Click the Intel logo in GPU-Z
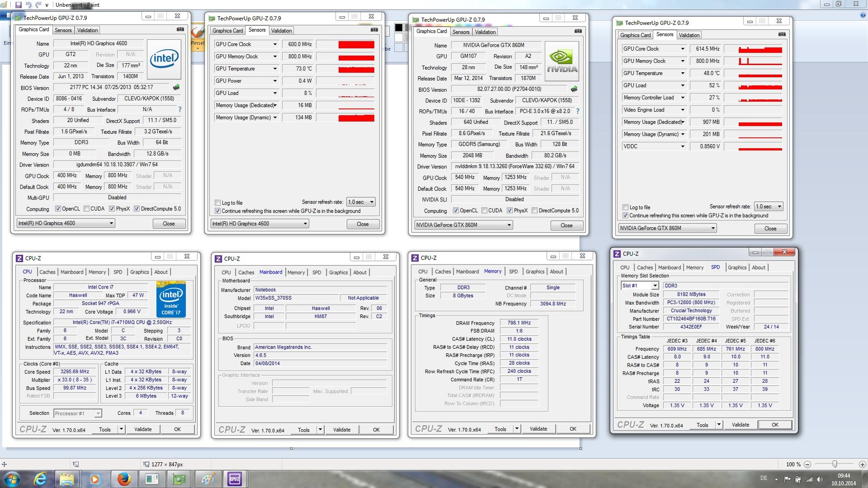Screen dimensions: 868x488 [x=164, y=59]
